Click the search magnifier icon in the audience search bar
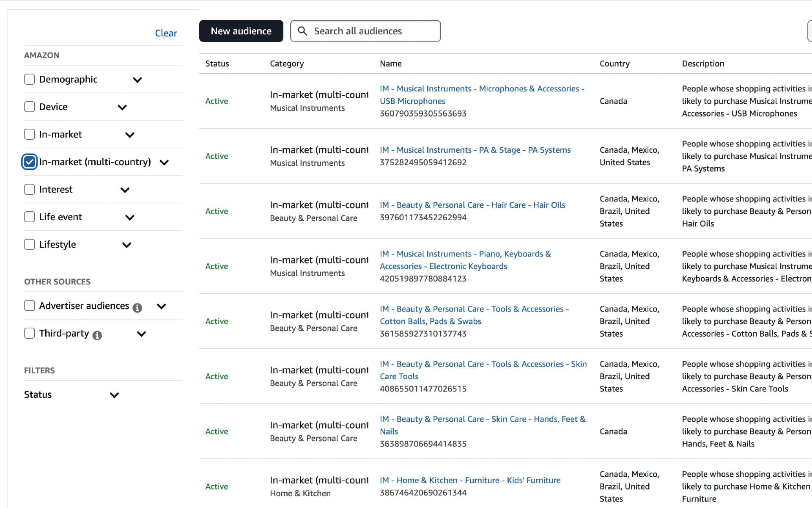 (303, 31)
